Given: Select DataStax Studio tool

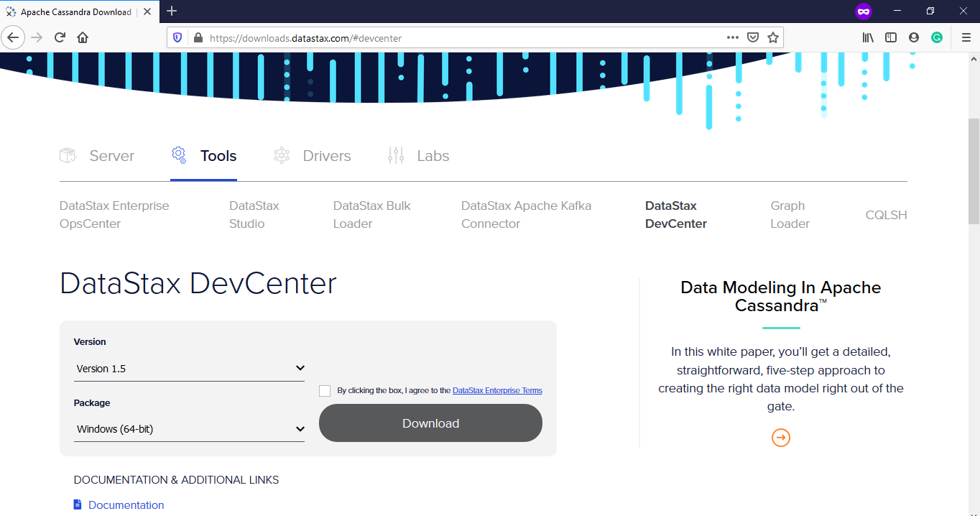Looking at the screenshot, I should 254,215.
